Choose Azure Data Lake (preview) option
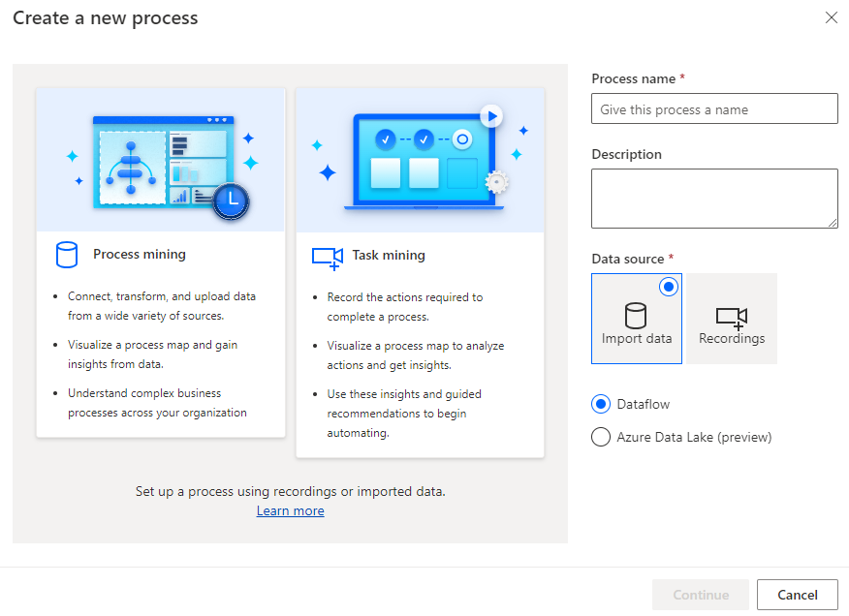 tap(601, 437)
